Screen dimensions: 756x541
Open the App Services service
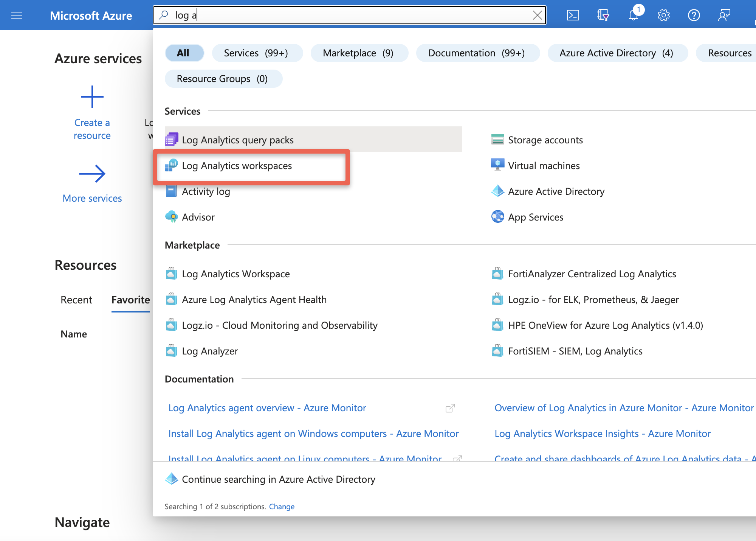[x=536, y=217]
